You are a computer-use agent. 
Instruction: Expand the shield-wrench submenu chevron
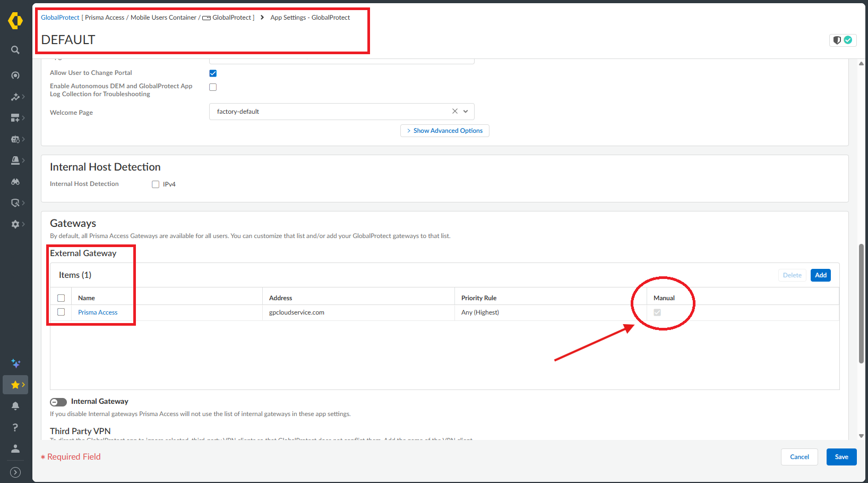(23, 203)
